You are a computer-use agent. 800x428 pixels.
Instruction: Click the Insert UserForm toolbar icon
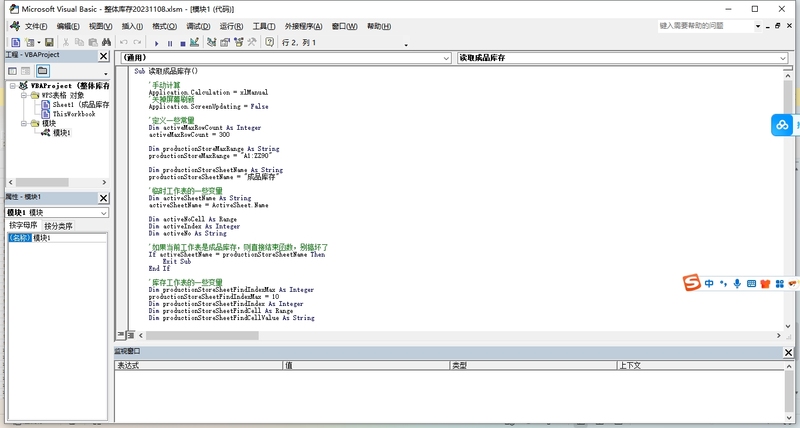30,42
